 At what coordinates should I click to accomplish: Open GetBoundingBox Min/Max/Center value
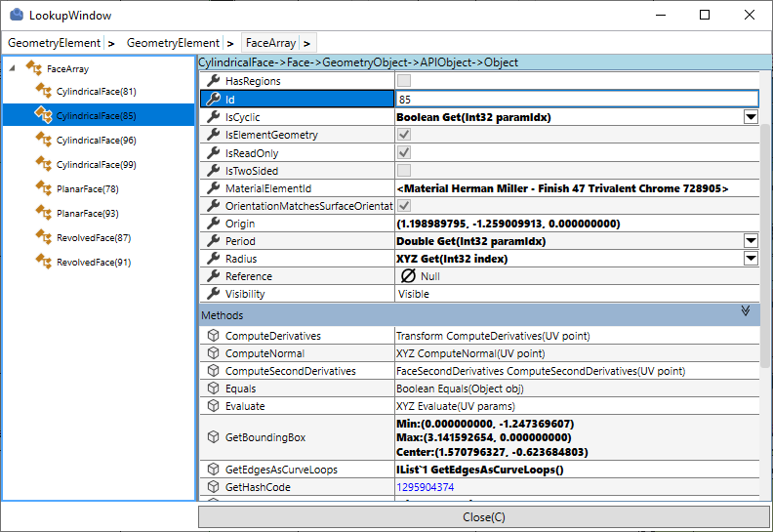point(492,437)
